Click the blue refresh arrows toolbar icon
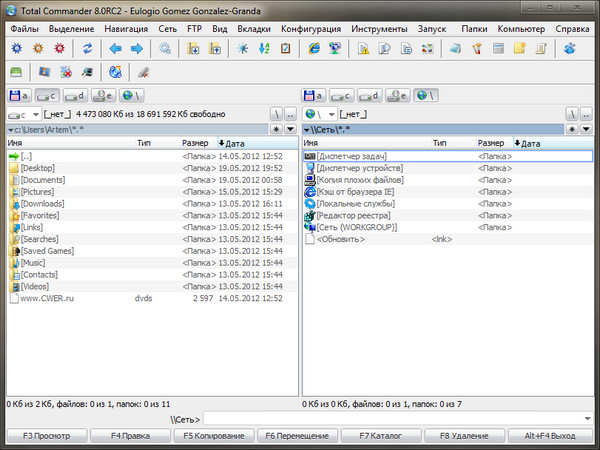The height and width of the screenshot is (450, 600). click(87, 48)
